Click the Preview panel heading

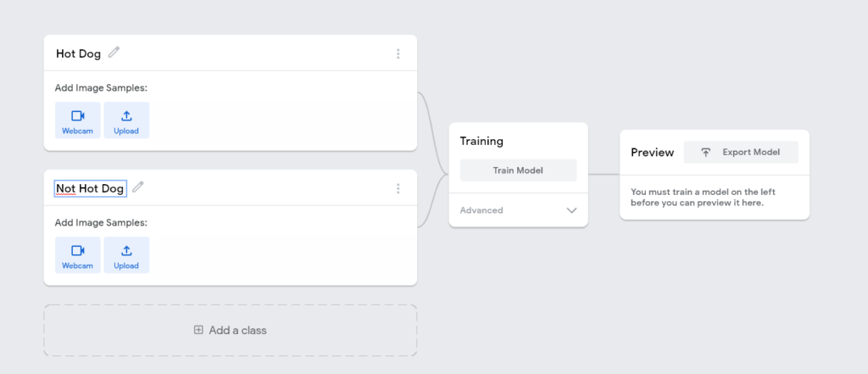[651, 153]
